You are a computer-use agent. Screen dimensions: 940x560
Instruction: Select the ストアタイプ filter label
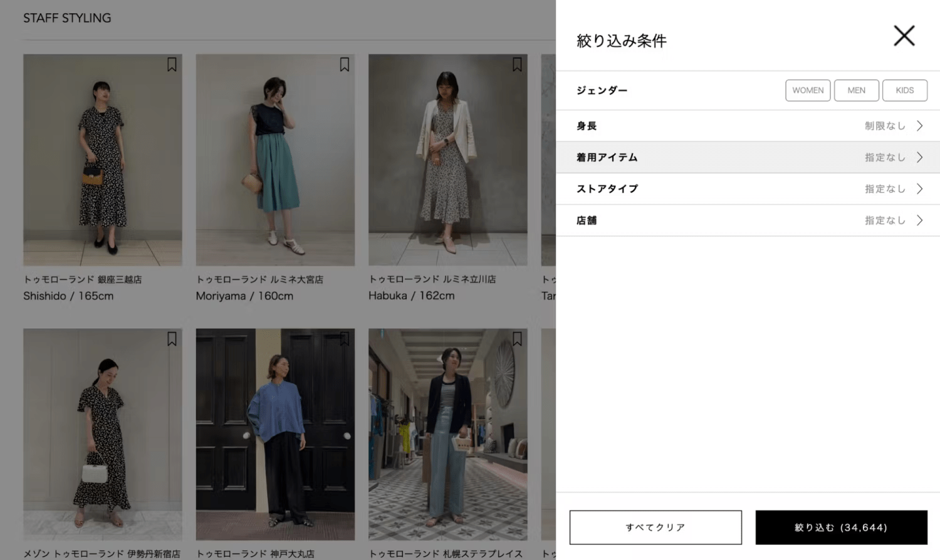click(x=607, y=189)
